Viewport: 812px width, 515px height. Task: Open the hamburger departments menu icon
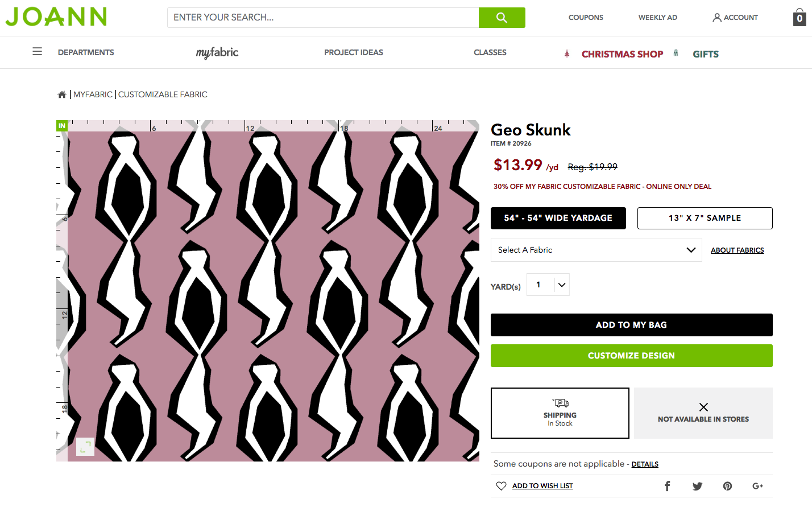pyautogui.click(x=38, y=52)
